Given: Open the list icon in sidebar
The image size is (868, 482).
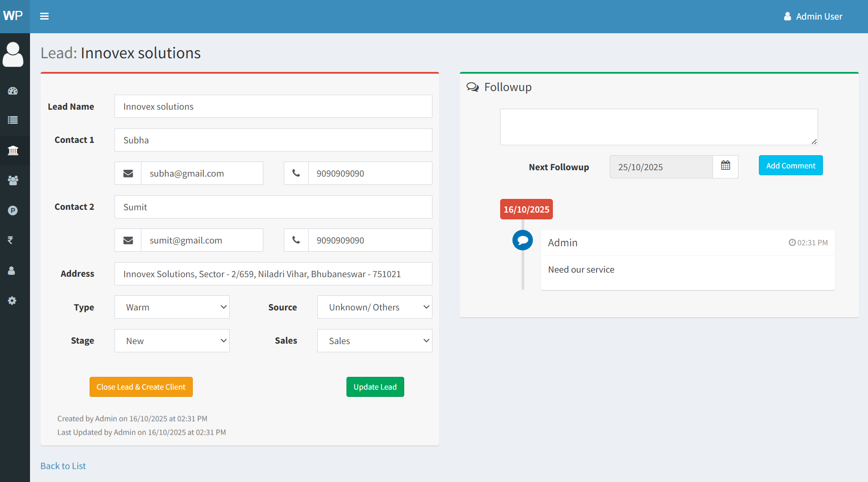Looking at the screenshot, I should click(x=13, y=120).
